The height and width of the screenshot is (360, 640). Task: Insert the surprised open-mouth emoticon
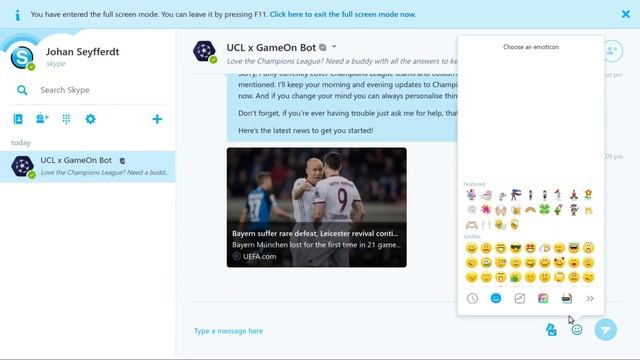pyautogui.click(x=588, y=248)
